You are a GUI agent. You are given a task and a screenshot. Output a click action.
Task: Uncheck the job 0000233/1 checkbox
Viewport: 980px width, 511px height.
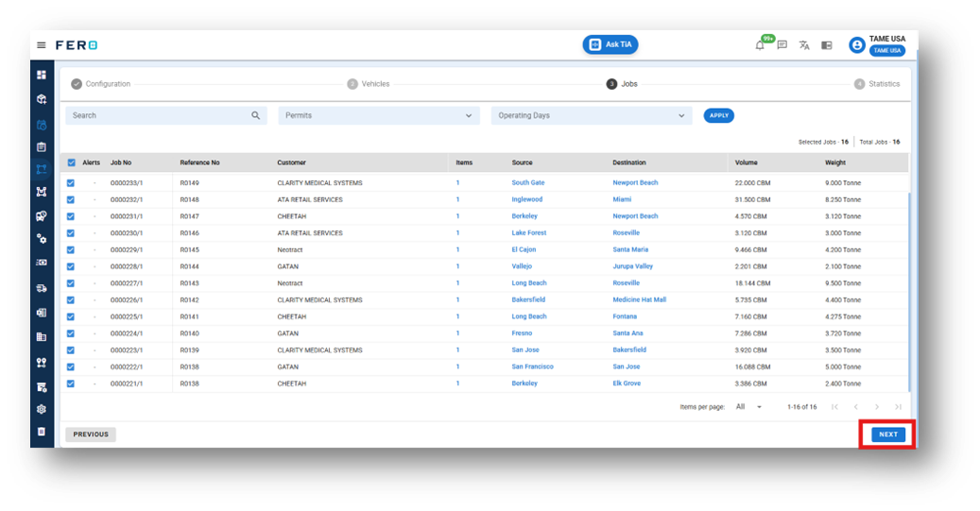point(71,183)
